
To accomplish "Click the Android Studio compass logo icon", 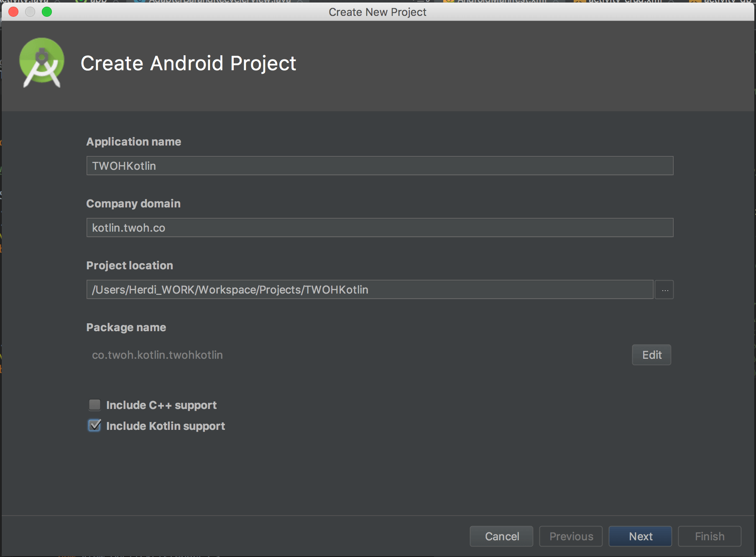I will pos(42,62).
